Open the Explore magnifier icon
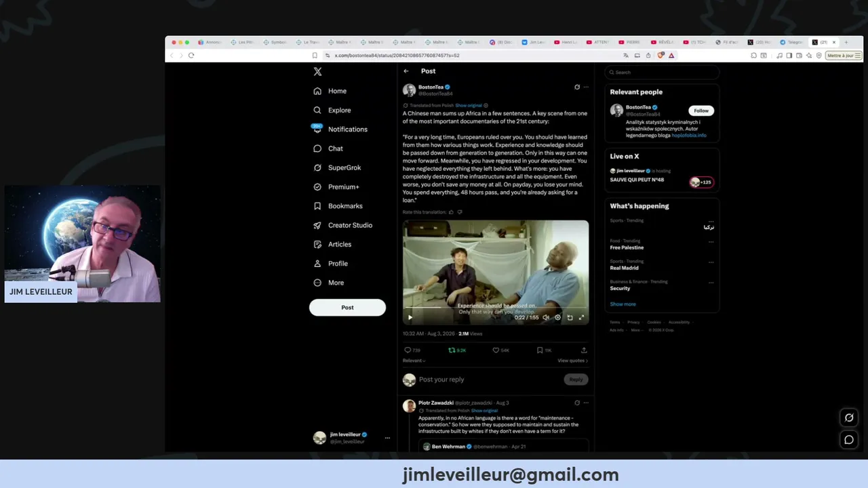Image resolution: width=868 pixels, height=488 pixels. pos(317,110)
